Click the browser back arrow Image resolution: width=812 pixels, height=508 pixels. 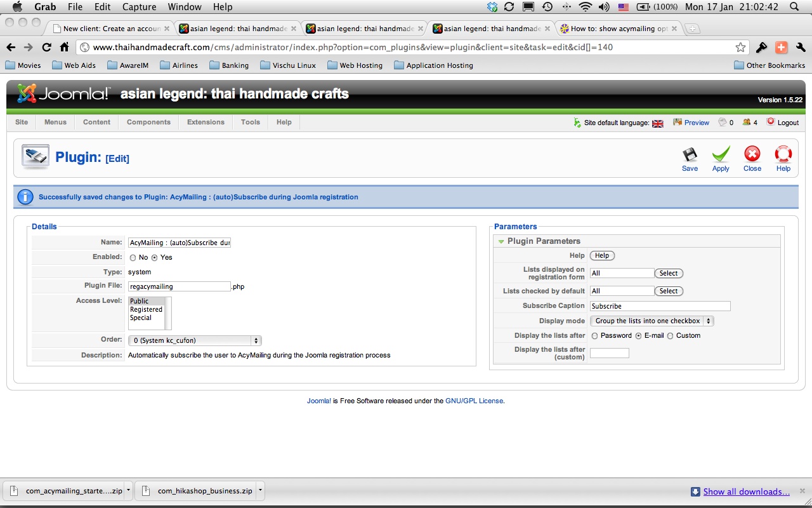[11, 47]
